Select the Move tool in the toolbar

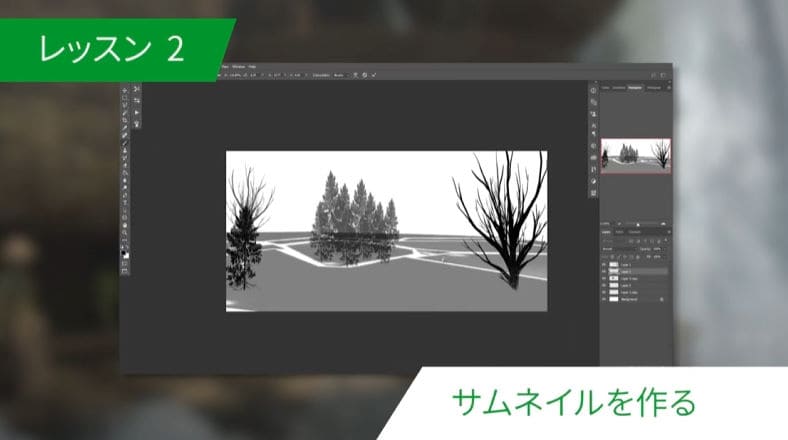click(x=125, y=89)
